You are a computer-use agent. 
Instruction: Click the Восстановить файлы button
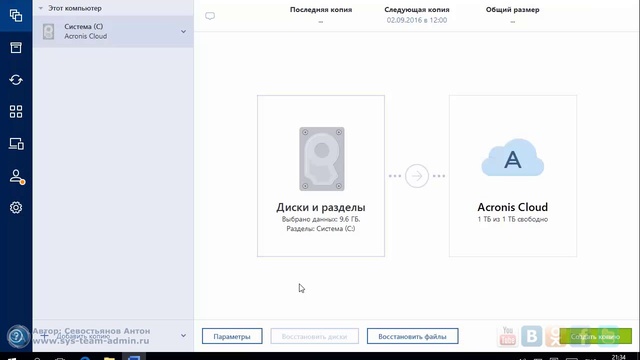click(412, 336)
